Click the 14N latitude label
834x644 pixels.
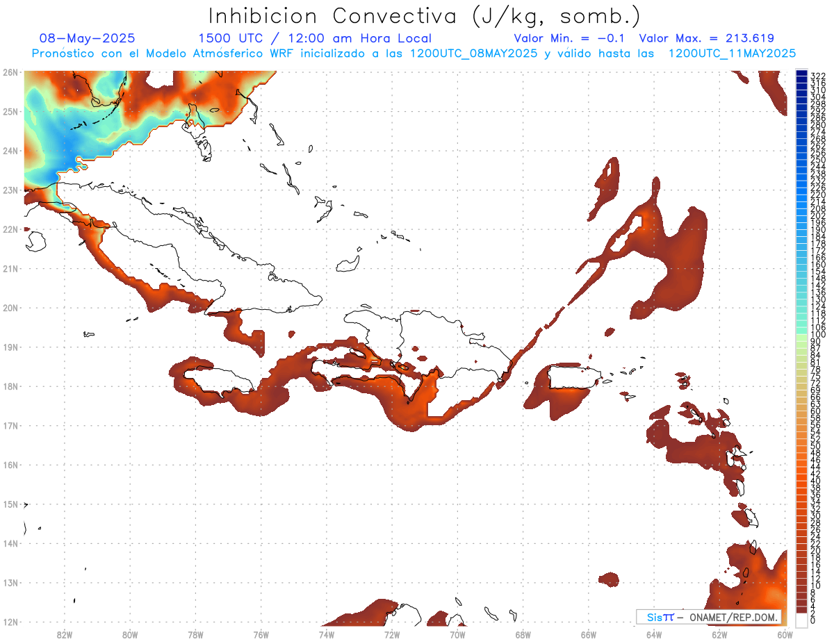10,543
